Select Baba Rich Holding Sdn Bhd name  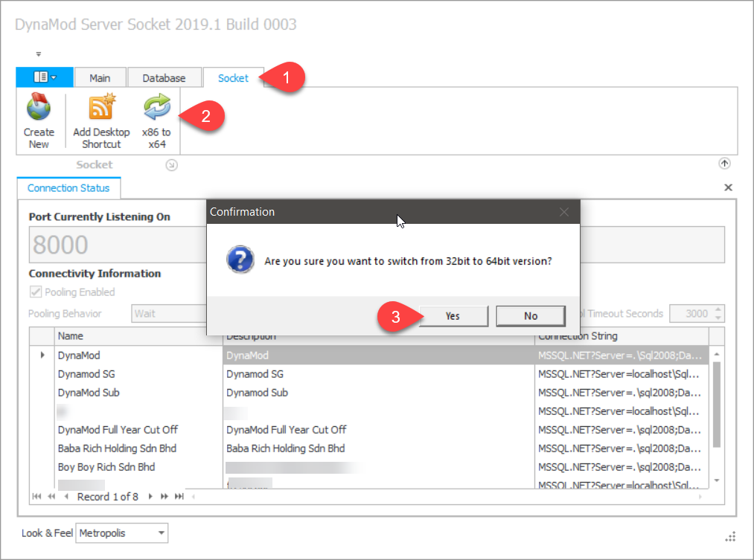[138, 448]
